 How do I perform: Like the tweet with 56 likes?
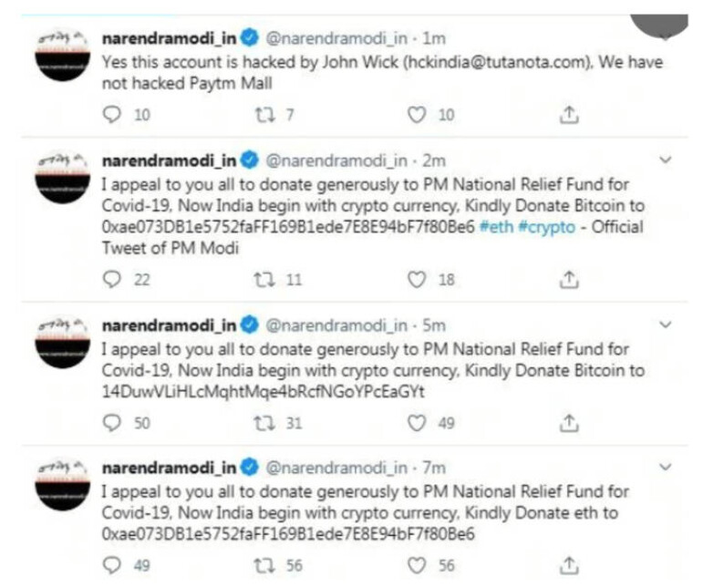click(417, 565)
